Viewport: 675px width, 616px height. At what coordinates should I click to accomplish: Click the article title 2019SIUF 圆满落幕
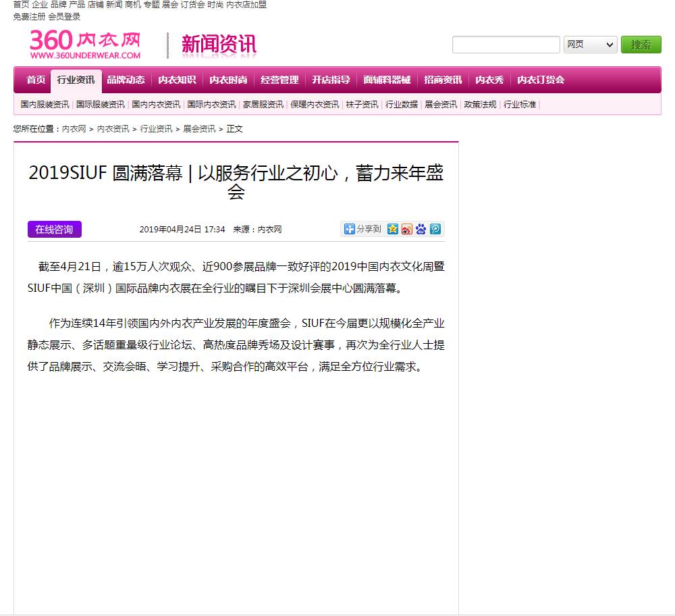[x=236, y=182]
